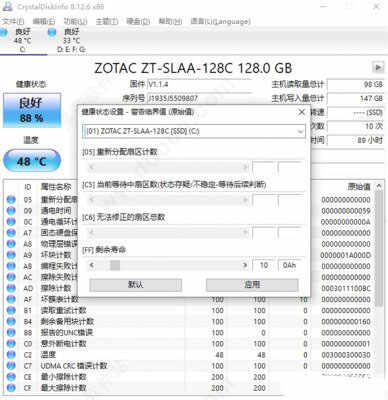This screenshot has height=400, width=388.
Task: Click the scroll-up arrow of the attribute list
Action: [379, 186]
